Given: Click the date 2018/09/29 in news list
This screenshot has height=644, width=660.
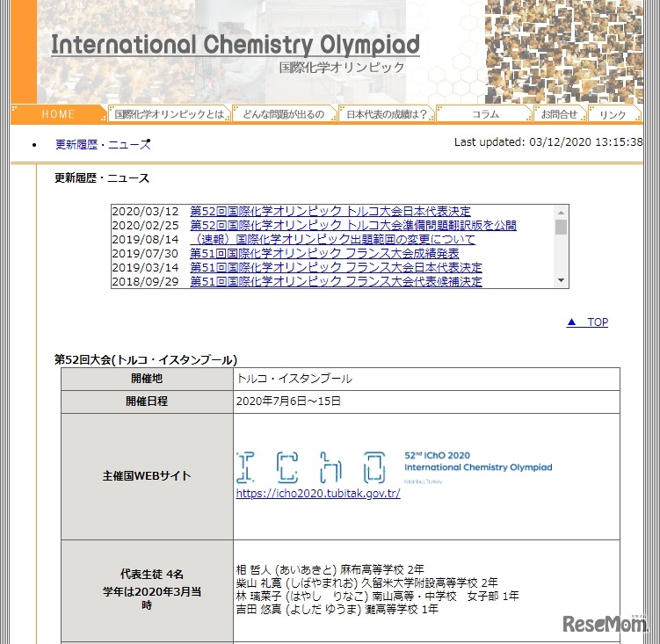Looking at the screenshot, I should [145, 281].
